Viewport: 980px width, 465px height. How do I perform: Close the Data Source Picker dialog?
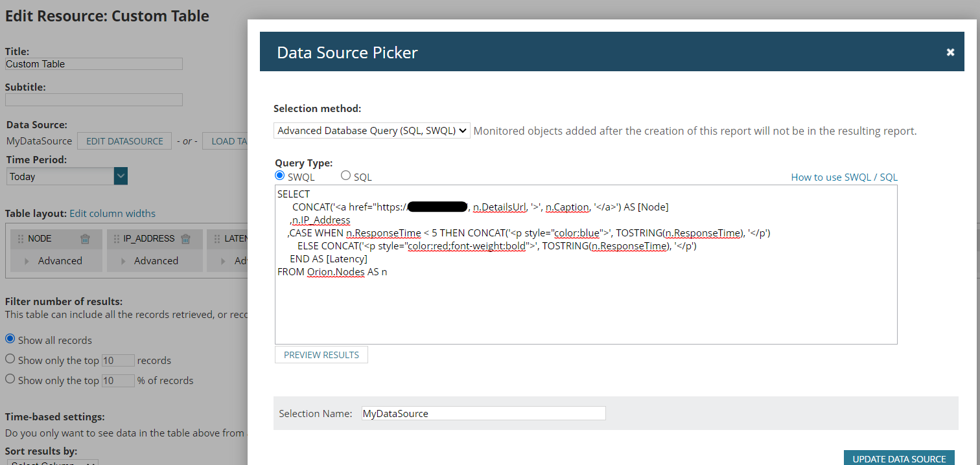950,52
